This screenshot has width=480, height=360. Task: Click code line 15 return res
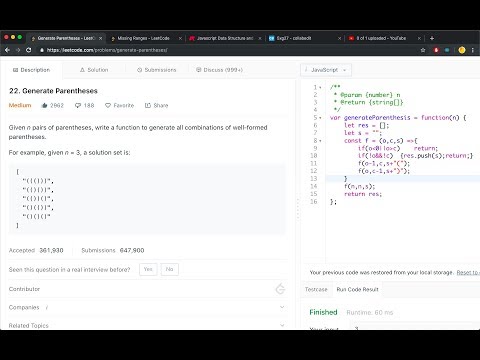click(x=363, y=194)
